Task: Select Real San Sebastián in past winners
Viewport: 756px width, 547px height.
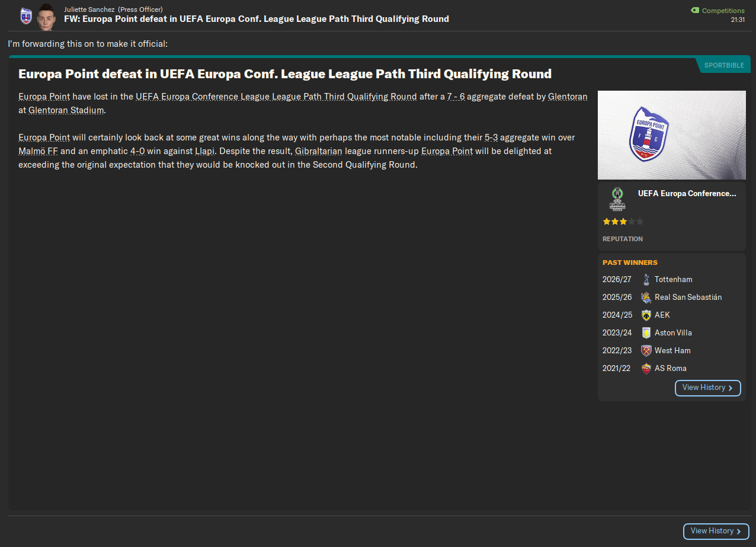Action: coord(688,297)
